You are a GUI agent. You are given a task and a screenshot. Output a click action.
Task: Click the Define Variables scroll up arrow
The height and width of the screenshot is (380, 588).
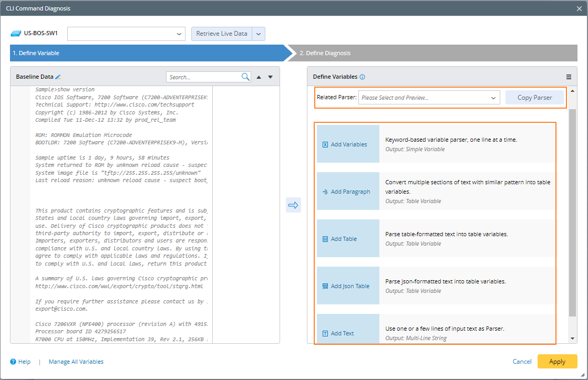point(572,91)
